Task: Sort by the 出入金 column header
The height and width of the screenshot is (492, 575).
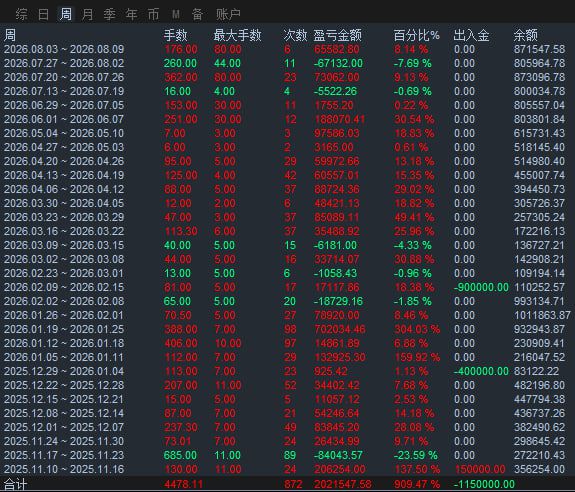Action: click(x=471, y=35)
